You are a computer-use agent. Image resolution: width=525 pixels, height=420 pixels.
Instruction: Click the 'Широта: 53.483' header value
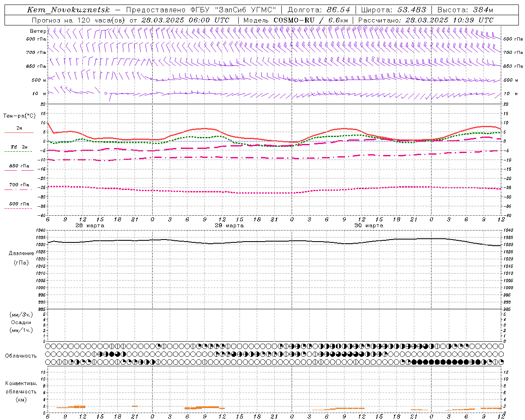click(394, 10)
